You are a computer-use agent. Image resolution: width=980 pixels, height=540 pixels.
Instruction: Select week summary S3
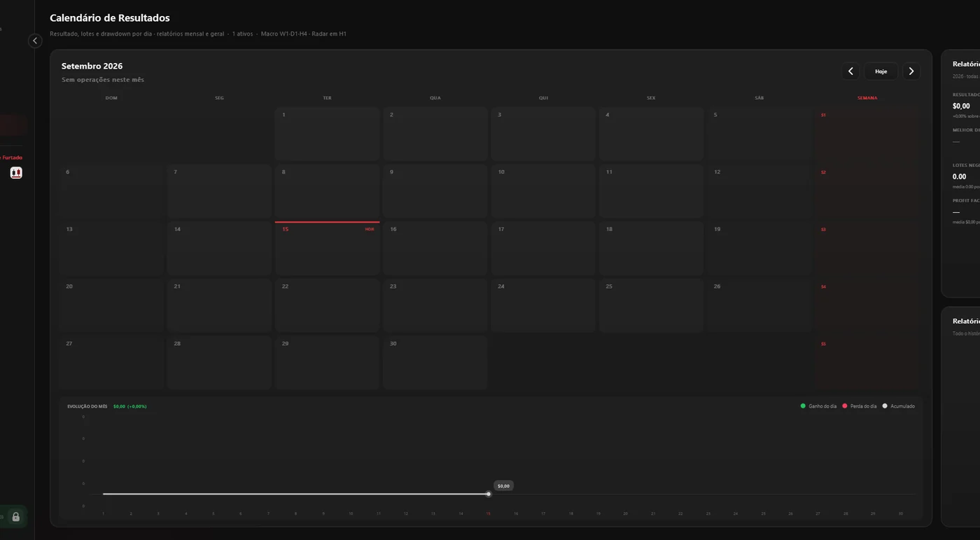pos(867,249)
